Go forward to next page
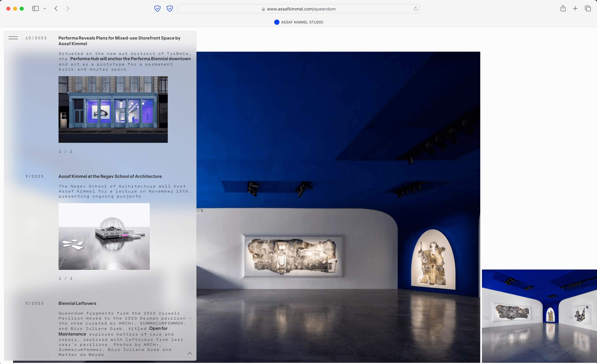 [x=68, y=9]
